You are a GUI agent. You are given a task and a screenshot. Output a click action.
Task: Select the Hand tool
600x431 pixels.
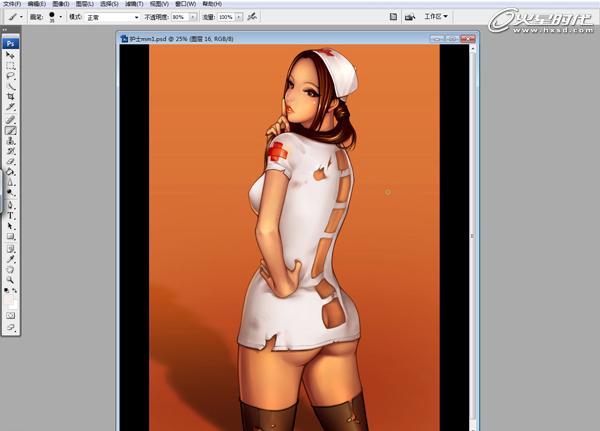(x=10, y=270)
